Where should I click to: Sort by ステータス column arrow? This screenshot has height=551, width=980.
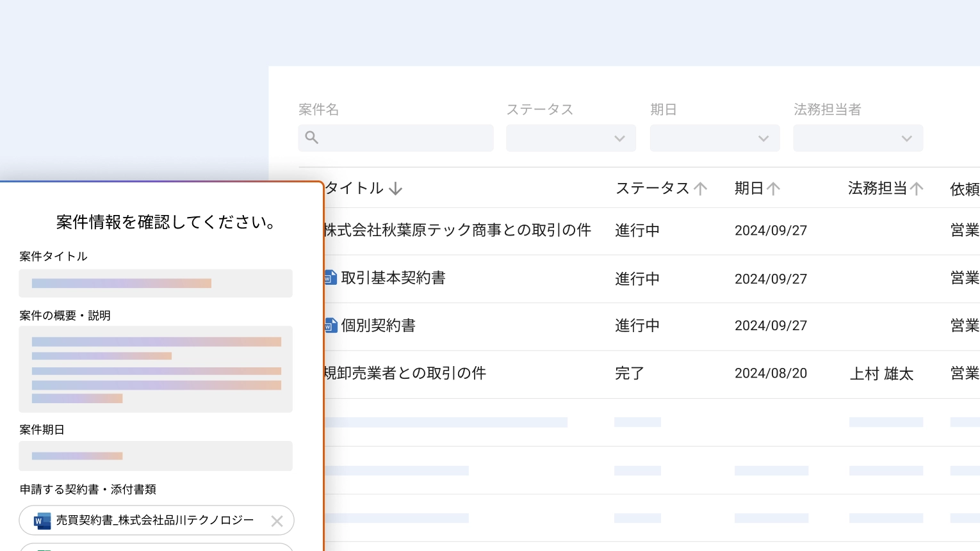[x=700, y=189]
